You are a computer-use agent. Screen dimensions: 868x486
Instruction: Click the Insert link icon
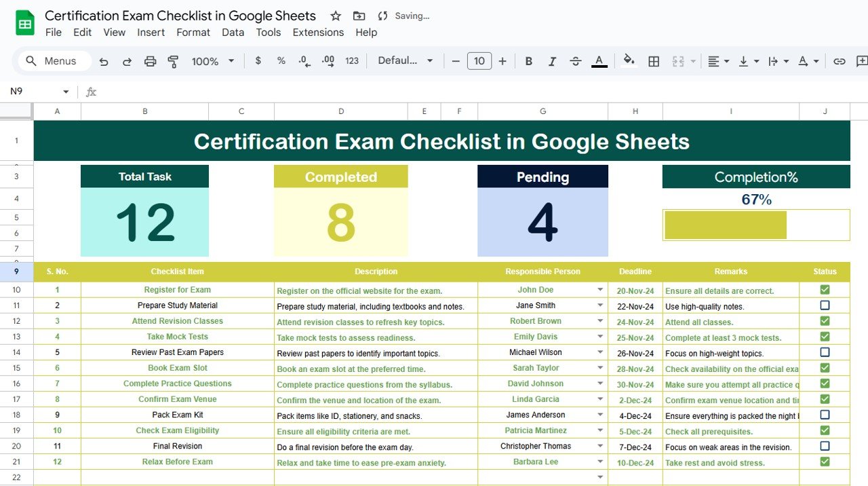tap(840, 61)
